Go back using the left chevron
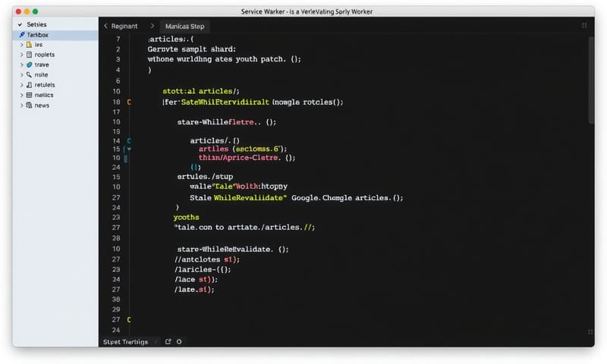Image resolution: width=607 pixels, height=364 pixels. click(105, 26)
